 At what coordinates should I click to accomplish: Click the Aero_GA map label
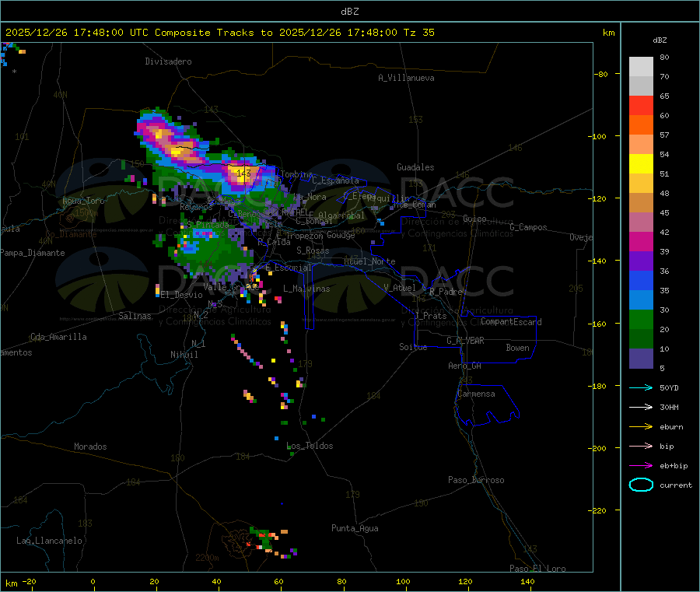pos(465,366)
